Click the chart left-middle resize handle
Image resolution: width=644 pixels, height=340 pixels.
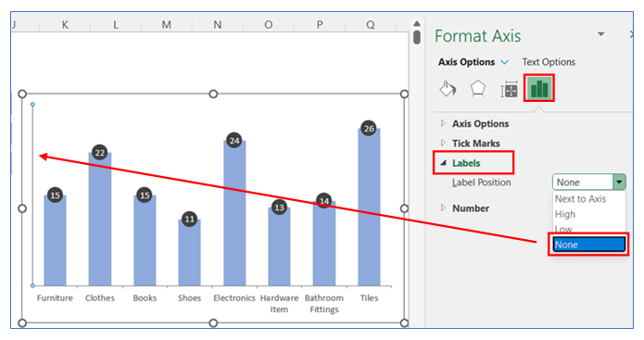22,208
